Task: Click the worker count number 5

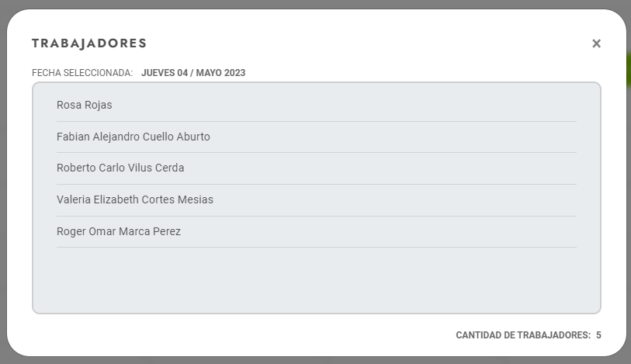Action: (x=598, y=335)
